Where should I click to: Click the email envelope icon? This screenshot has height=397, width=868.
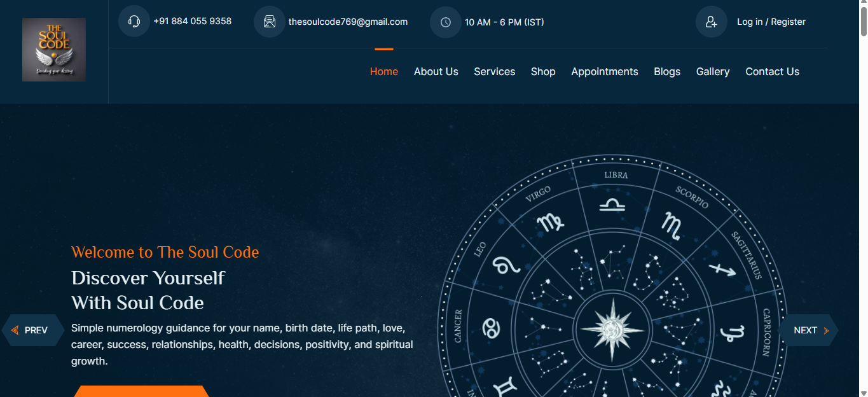tap(269, 22)
